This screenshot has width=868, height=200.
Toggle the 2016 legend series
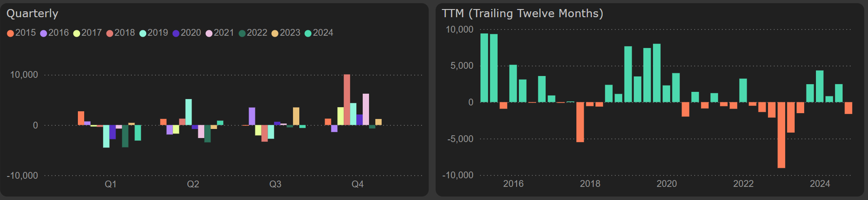coord(54,33)
